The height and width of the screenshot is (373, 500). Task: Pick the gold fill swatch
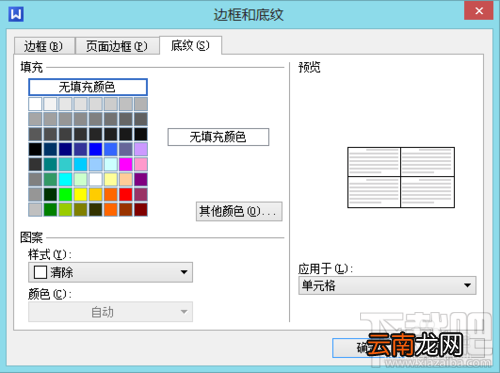pyautogui.click(x=95, y=195)
